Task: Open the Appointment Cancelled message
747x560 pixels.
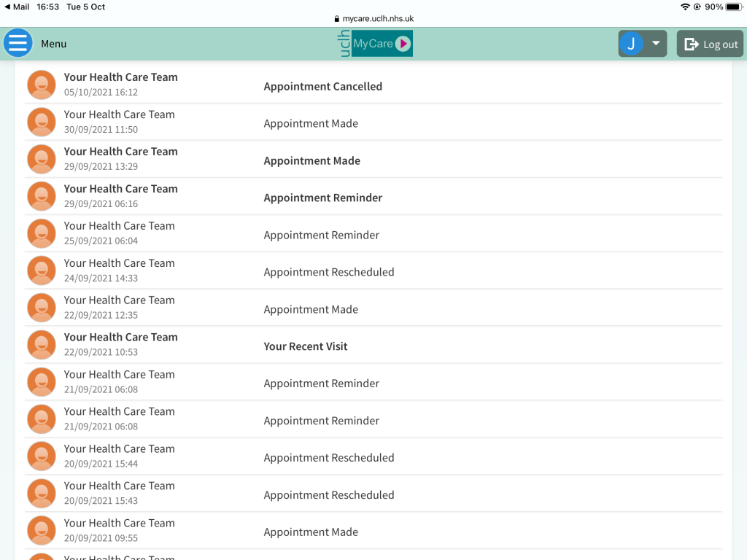Action: tap(322, 86)
